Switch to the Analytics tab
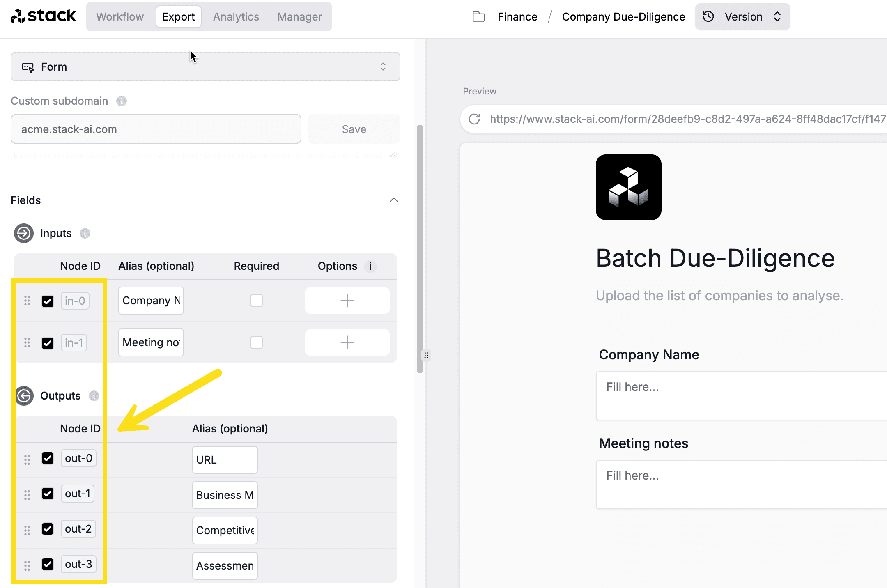 coord(236,17)
